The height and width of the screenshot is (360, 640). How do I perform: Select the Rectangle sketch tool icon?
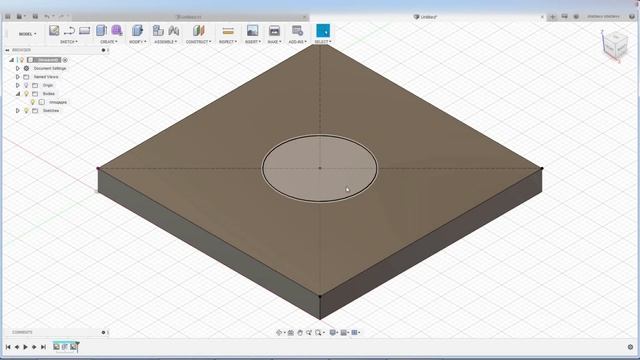84,31
